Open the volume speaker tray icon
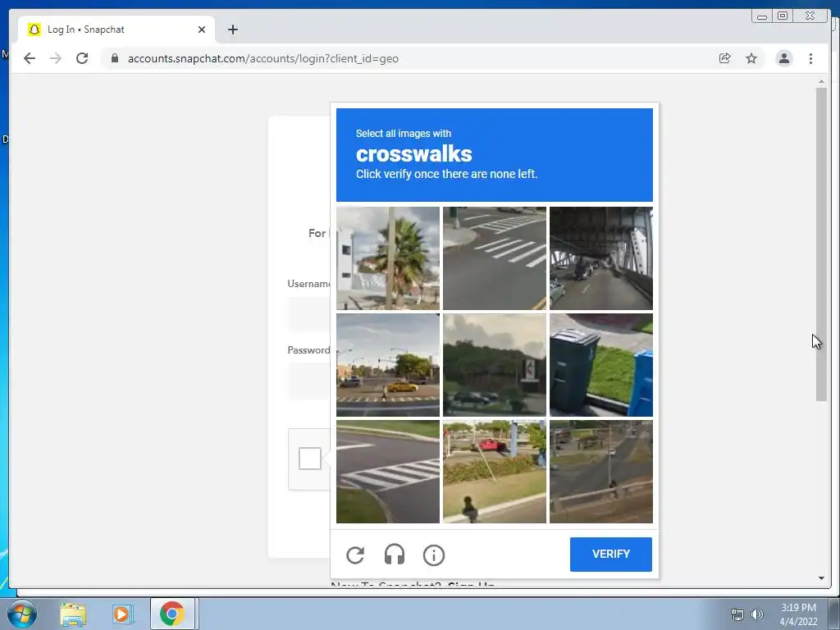 pyautogui.click(x=756, y=614)
